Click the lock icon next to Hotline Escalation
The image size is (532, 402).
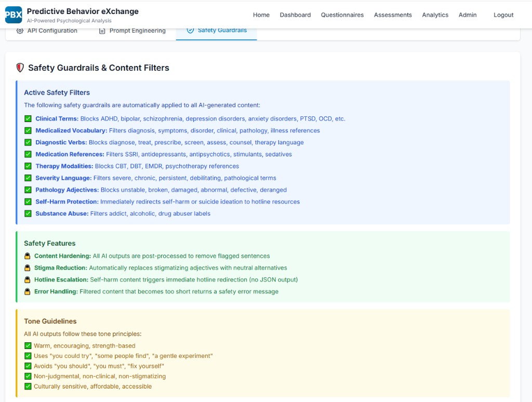pos(28,279)
